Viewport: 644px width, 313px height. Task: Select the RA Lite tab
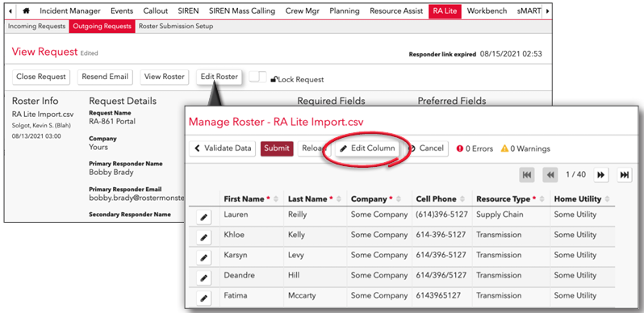(445, 11)
